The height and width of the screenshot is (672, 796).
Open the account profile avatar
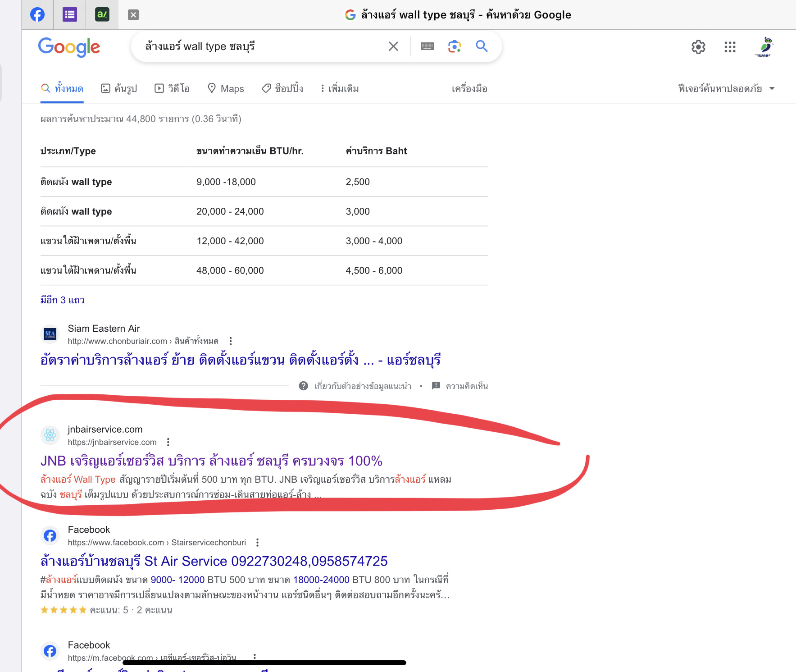pyautogui.click(x=764, y=47)
